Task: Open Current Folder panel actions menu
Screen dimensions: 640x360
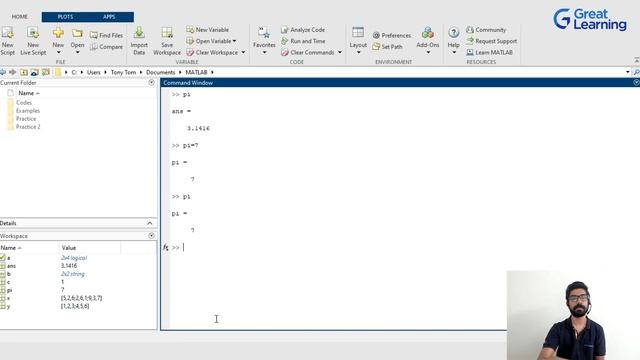Action: point(151,82)
